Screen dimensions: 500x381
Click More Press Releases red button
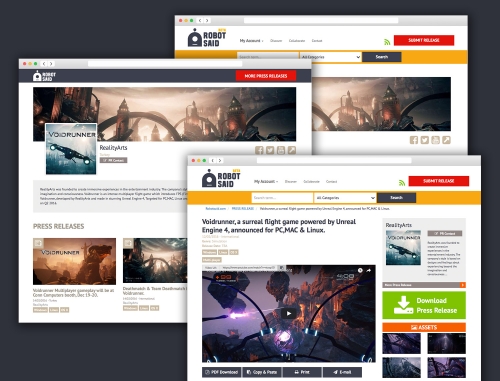point(266,76)
